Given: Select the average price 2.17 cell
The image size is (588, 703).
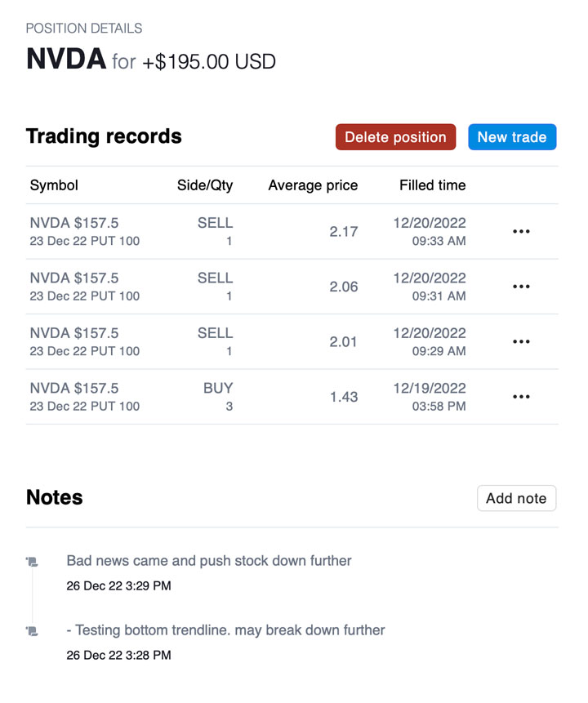Looking at the screenshot, I should tap(344, 232).
